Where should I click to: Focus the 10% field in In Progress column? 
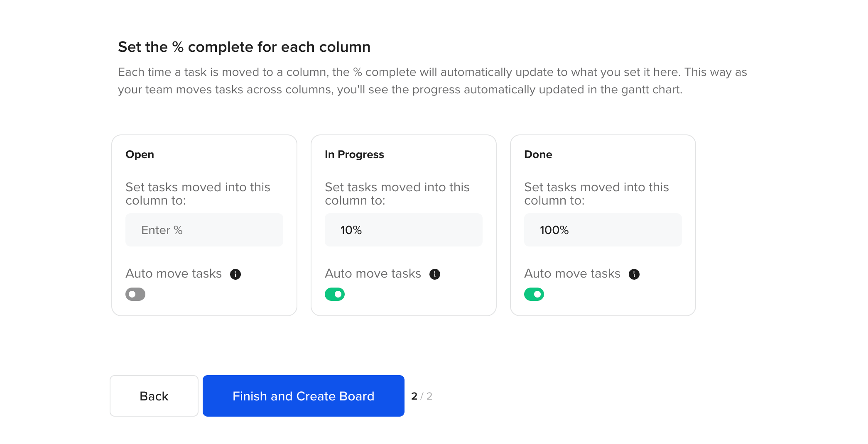404,230
